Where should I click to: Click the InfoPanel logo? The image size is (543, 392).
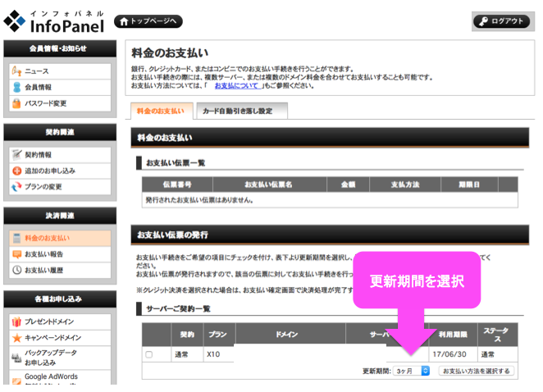coord(54,21)
